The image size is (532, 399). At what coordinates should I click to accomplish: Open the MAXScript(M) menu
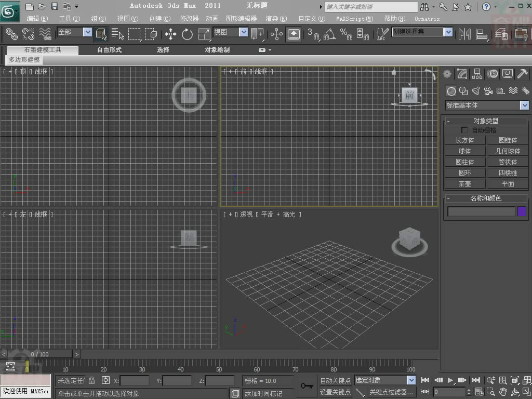tap(354, 19)
